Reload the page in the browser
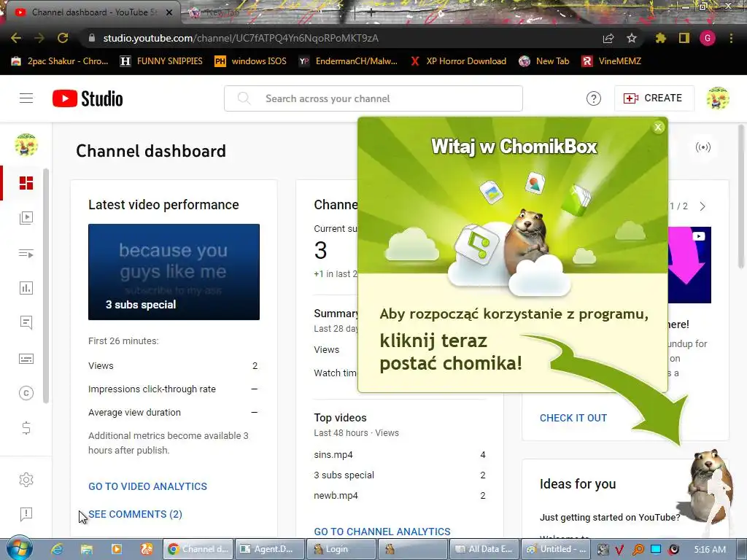This screenshot has height=560, width=747. (63, 38)
